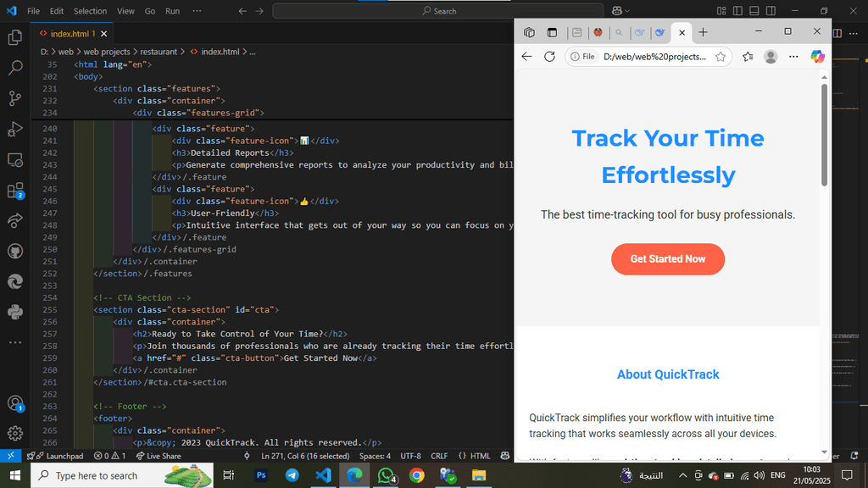The height and width of the screenshot is (488, 868).
Task: Open the File menu
Action: point(33,11)
